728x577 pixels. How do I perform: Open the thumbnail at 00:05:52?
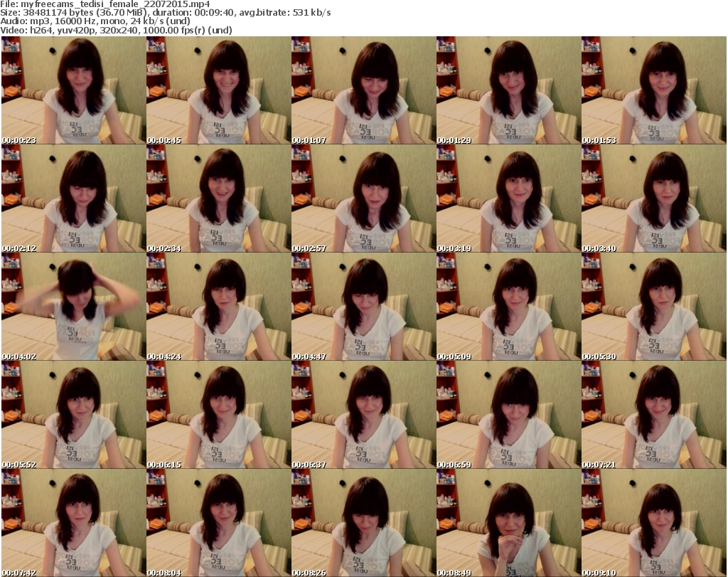(73, 415)
